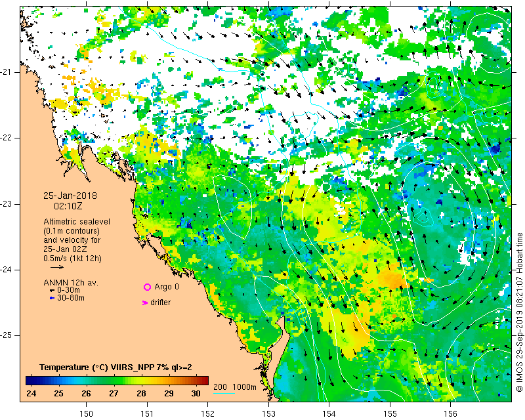The image size is (525, 420).
Task: Click the colorbar label 25
Action: pos(58,393)
